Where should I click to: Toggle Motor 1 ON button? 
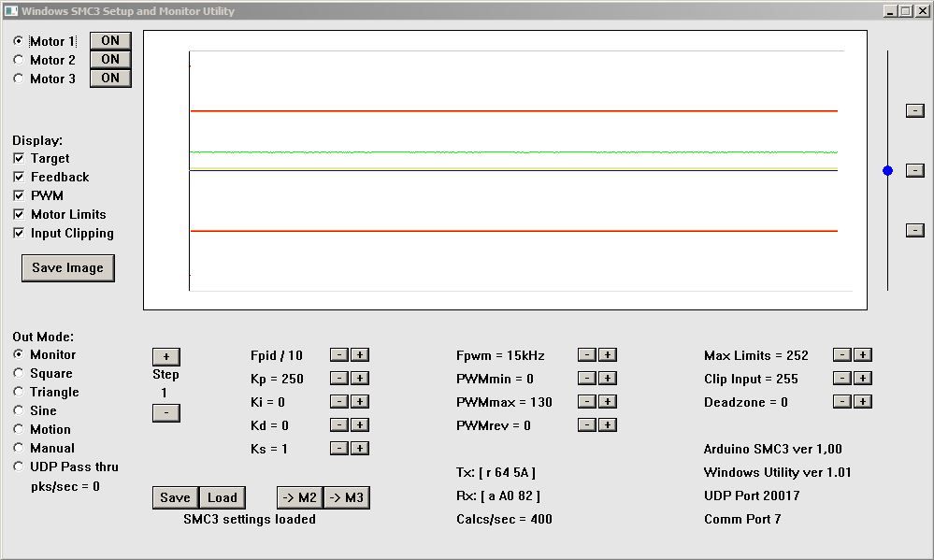click(110, 40)
